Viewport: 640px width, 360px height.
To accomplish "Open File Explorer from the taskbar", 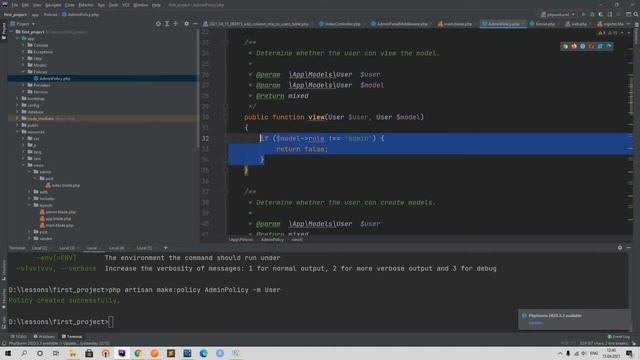I will (x=73, y=353).
